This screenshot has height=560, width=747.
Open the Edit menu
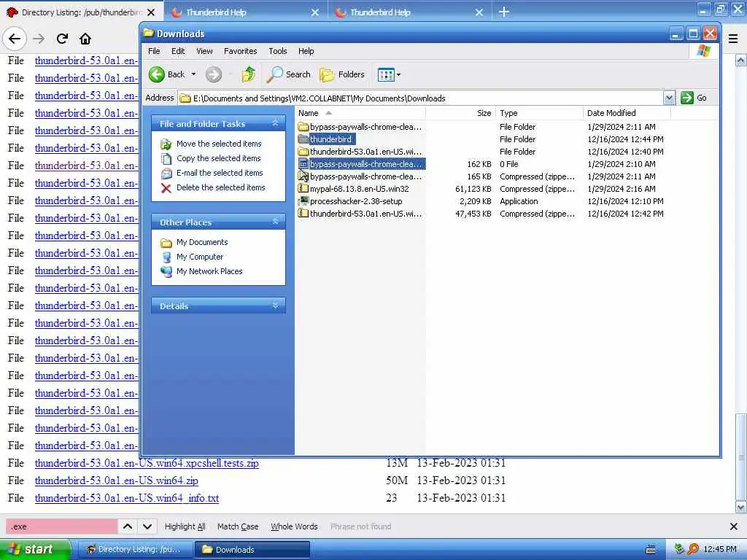point(178,51)
